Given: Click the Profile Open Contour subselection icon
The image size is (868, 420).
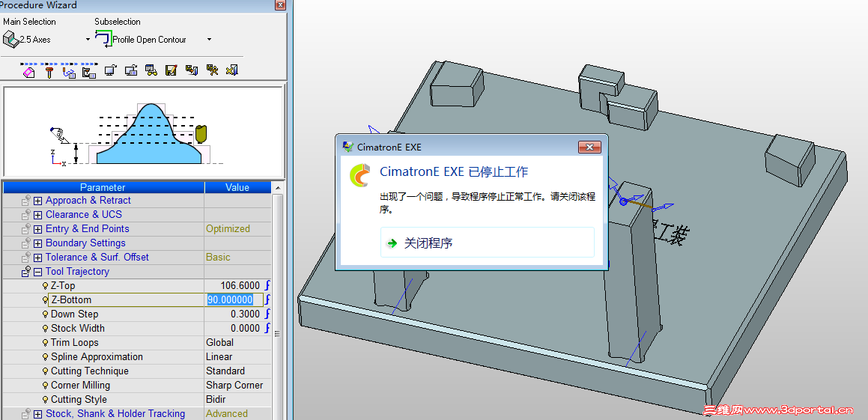Looking at the screenshot, I should [x=103, y=39].
